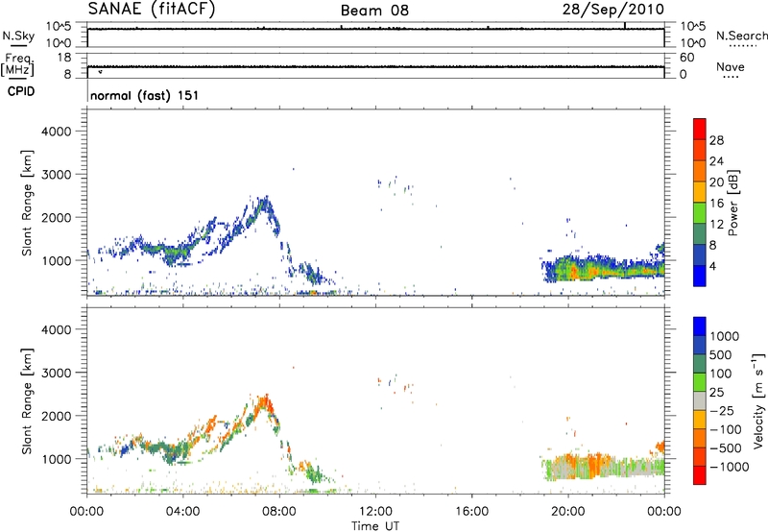This screenshot has height=532, width=768.
Task: Click the 18 tick on frequency axis
Action: [x=64, y=58]
